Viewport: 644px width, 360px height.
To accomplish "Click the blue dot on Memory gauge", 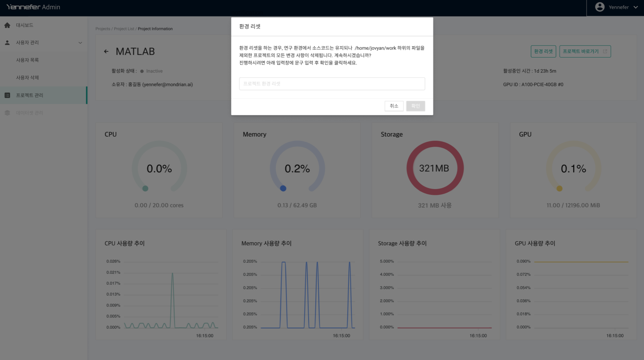I will pyautogui.click(x=283, y=188).
